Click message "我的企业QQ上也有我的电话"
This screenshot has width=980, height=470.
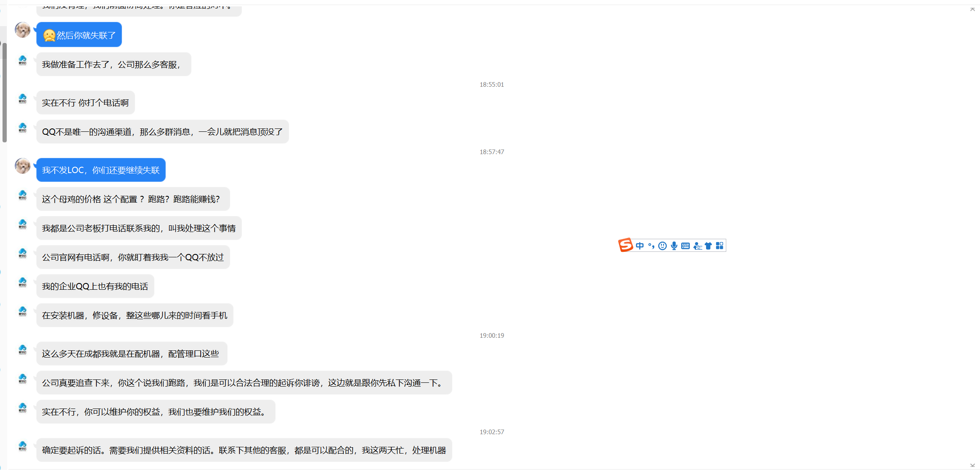click(x=95, y=286)
